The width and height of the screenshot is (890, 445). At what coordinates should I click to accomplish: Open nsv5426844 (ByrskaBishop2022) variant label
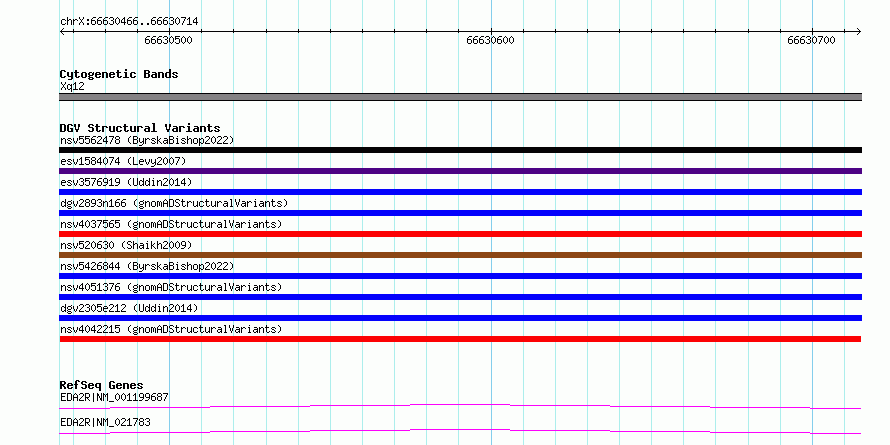point(147,266)
